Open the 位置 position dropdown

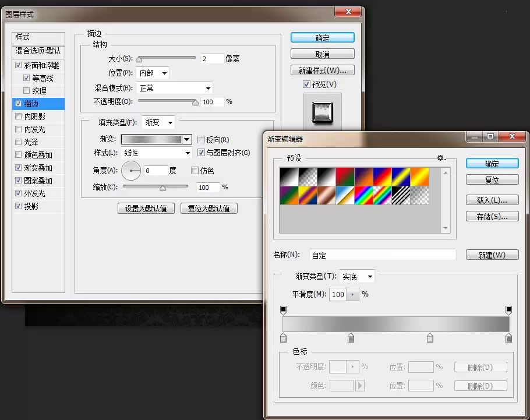tap(153, 73)
